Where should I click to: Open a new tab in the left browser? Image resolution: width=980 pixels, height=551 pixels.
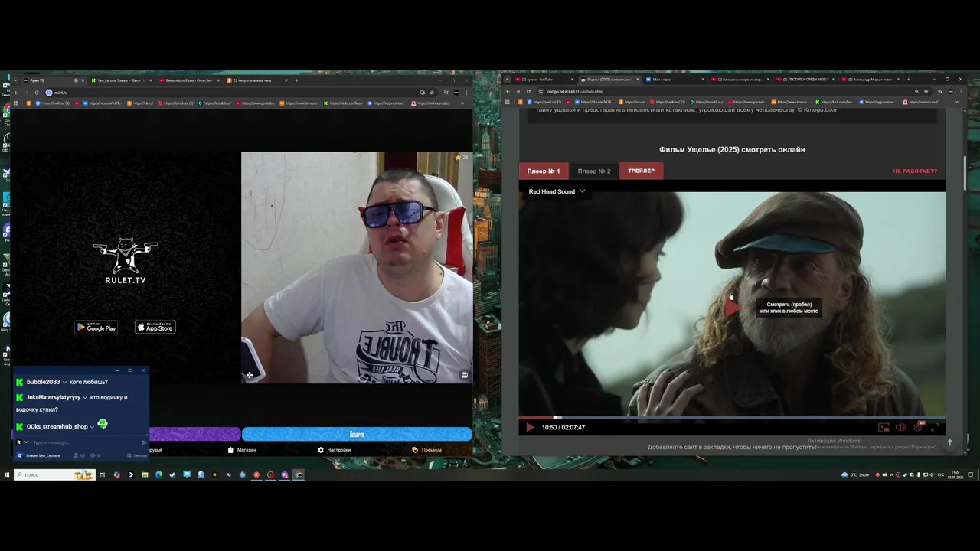click(296, 80)
